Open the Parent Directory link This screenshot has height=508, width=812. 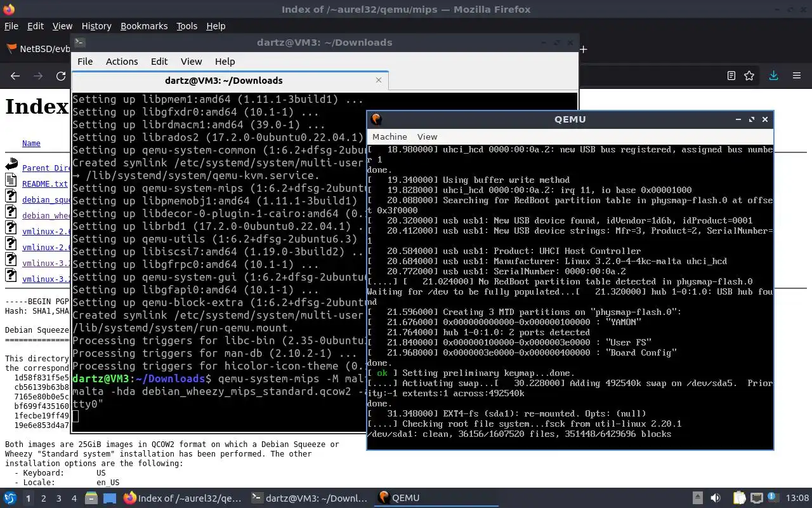pos(46,168)
